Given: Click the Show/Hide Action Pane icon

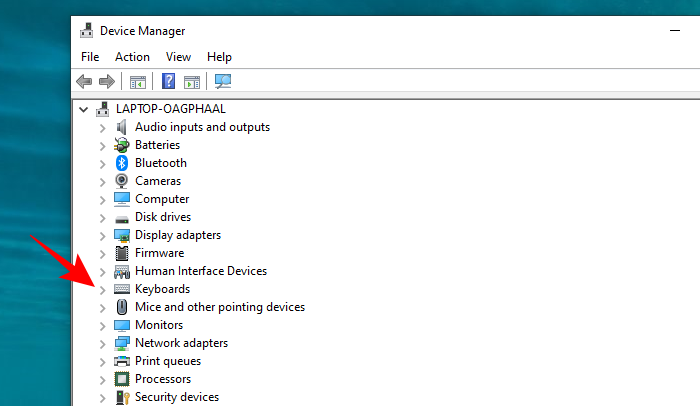Looking at the screenshot, I should 191,81.
